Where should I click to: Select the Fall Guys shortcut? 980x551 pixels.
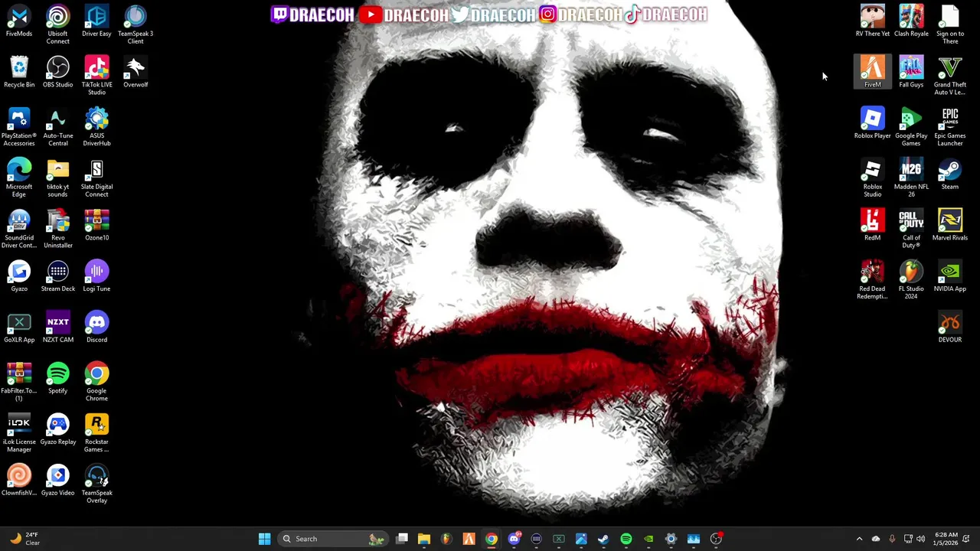[911, 72]
